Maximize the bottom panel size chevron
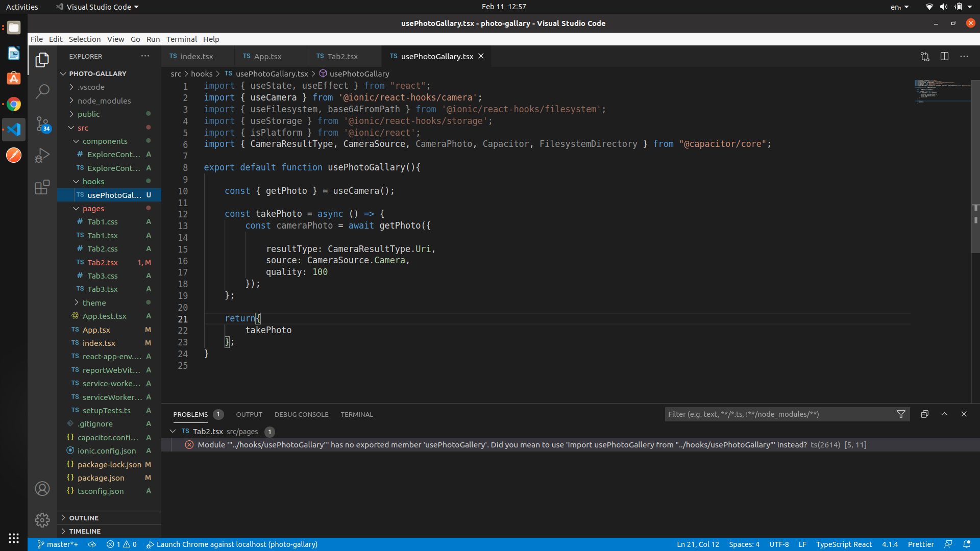This screenshot has width=980, height=551. click(x=944, y=414)
